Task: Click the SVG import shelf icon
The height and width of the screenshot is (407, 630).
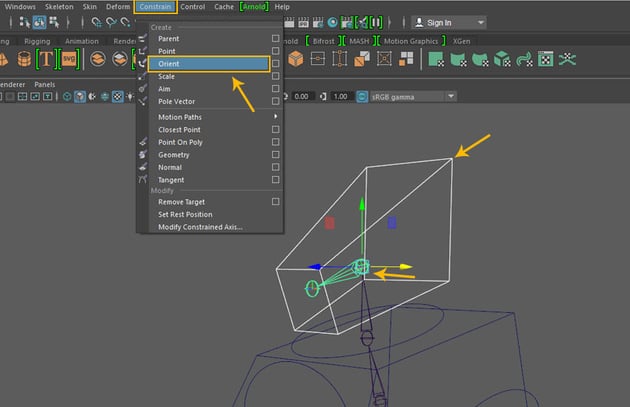Action: 69,60
